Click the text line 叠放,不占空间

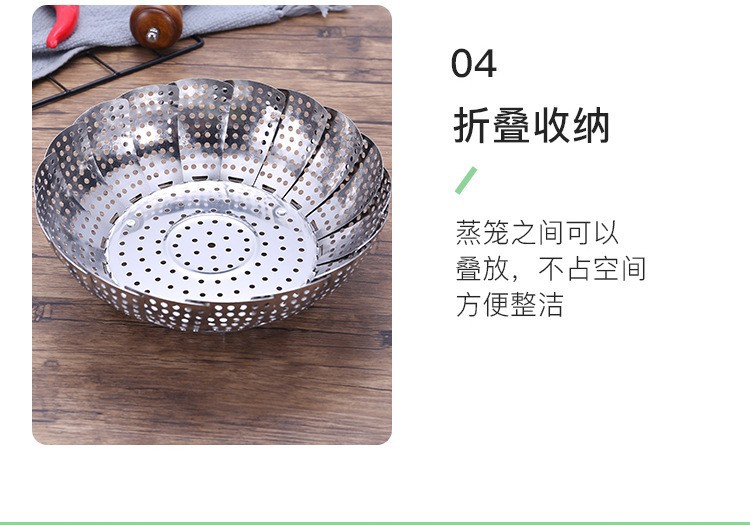tap(551, 269)
